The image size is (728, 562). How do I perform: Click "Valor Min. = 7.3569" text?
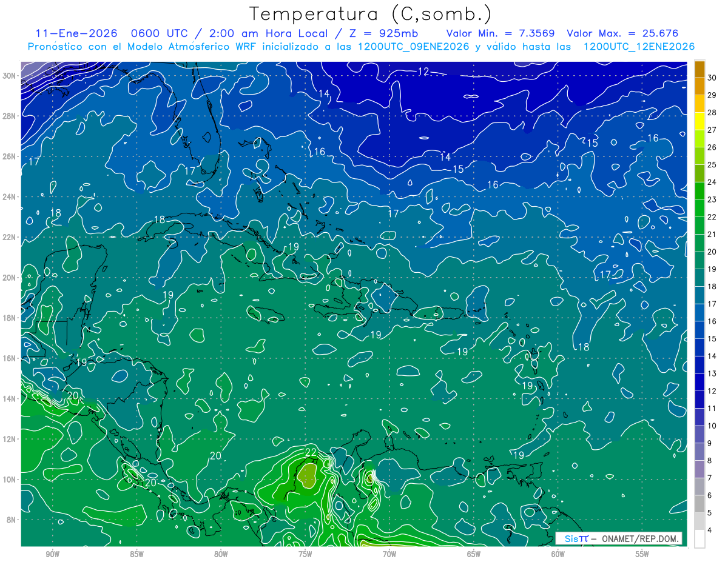click(x=501, y=33)
